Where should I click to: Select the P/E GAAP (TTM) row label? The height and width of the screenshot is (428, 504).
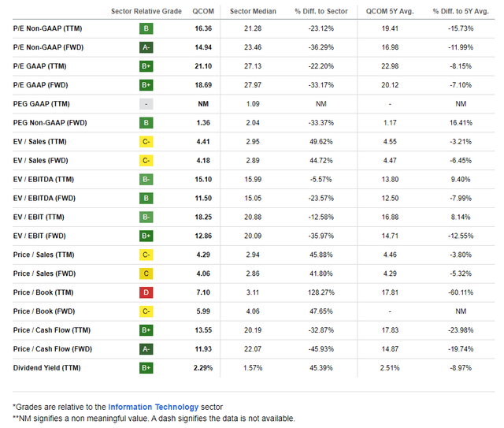[40, 66]
